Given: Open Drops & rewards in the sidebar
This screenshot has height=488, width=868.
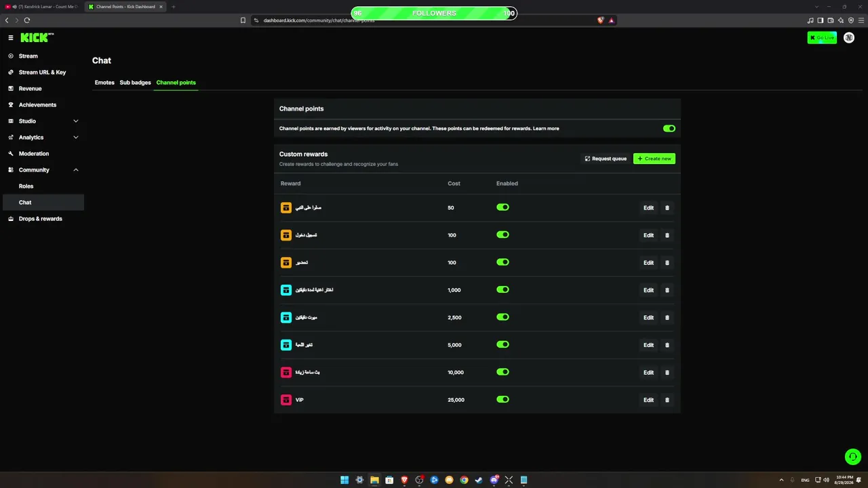Looking at the screenshot, I should (x=42, y=219).
